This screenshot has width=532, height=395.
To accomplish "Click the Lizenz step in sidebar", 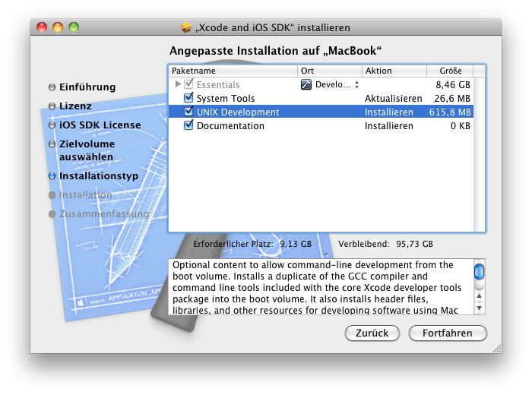I will click(x=75, y=106).
